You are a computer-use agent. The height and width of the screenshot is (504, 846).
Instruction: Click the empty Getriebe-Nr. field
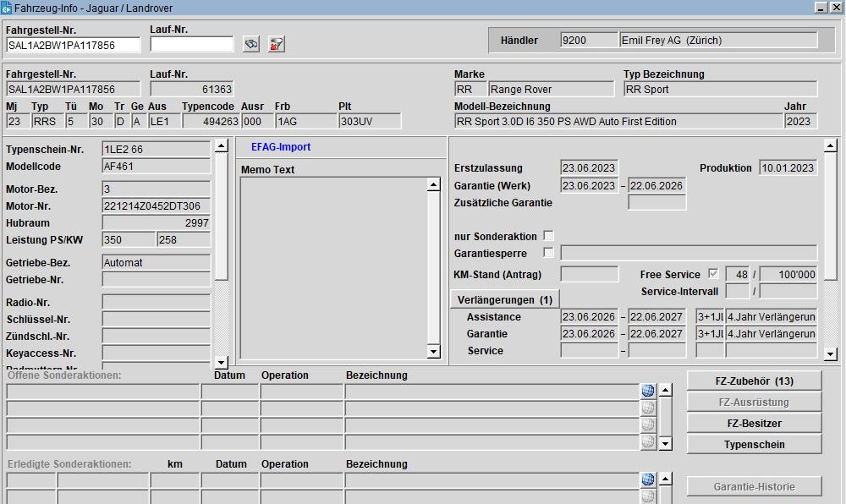(x=156, y=279)
